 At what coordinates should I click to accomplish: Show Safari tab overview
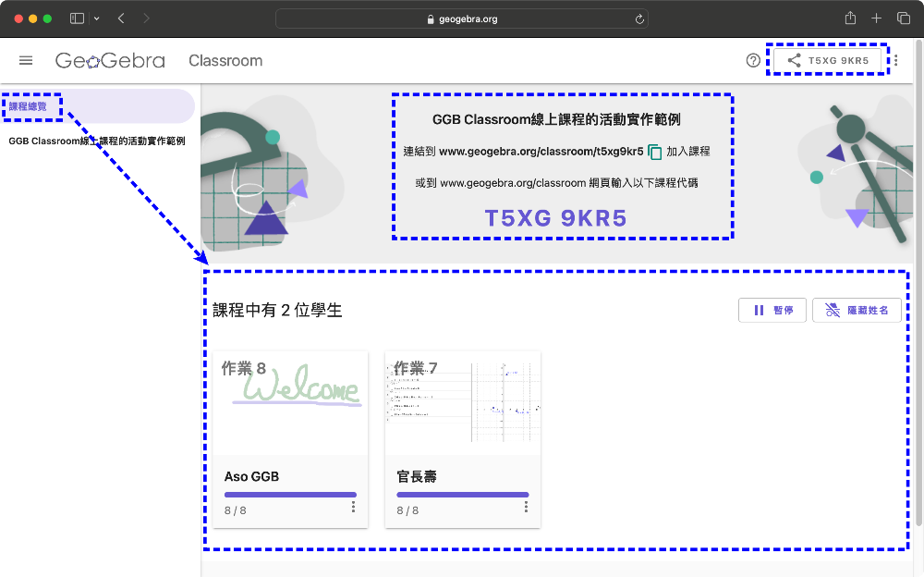point(904,18)
